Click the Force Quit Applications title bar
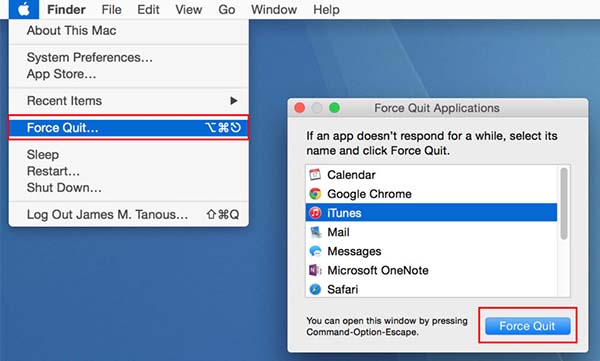The height and width of the screenshot is (361, 600). pos(438,108)
